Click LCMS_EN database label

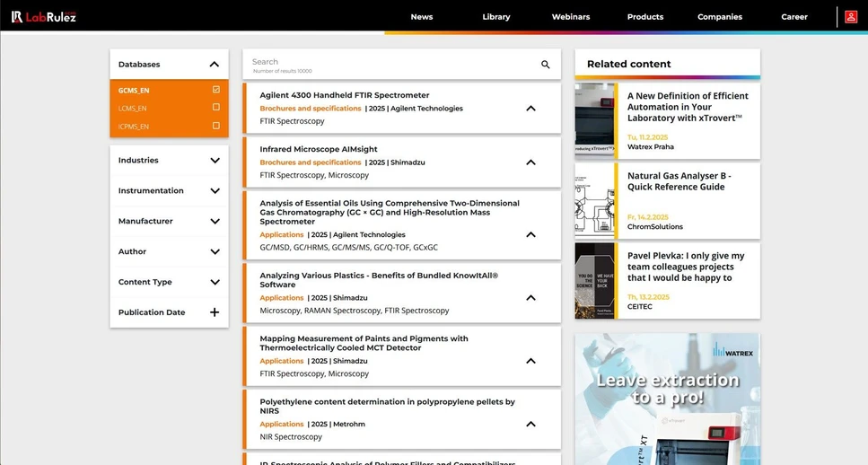tap(132, 109)
